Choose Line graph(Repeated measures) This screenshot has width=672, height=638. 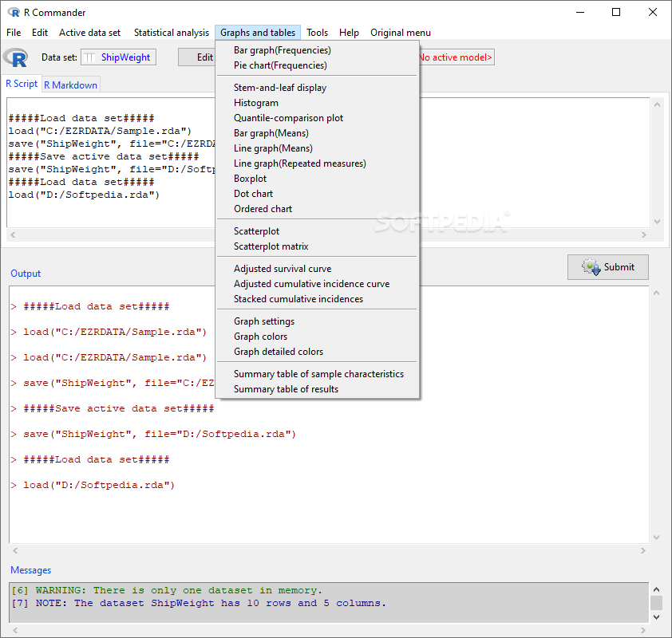[317, 163]
